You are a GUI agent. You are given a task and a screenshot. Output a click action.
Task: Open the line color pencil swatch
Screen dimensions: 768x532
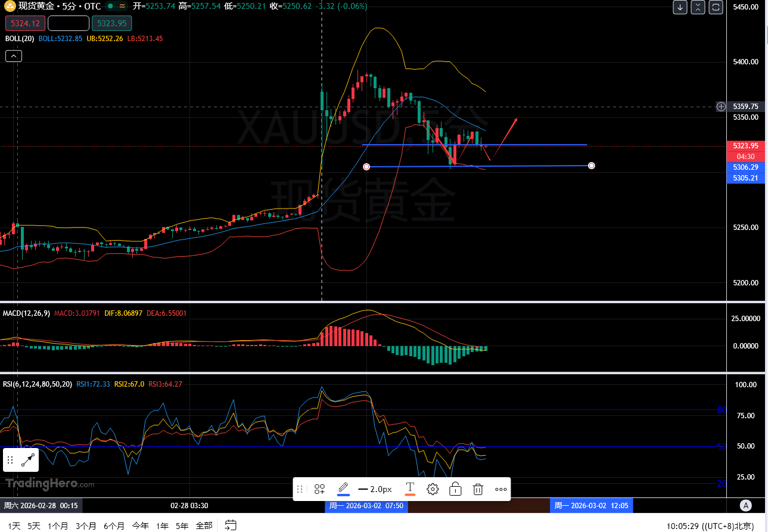click(343, 489)
